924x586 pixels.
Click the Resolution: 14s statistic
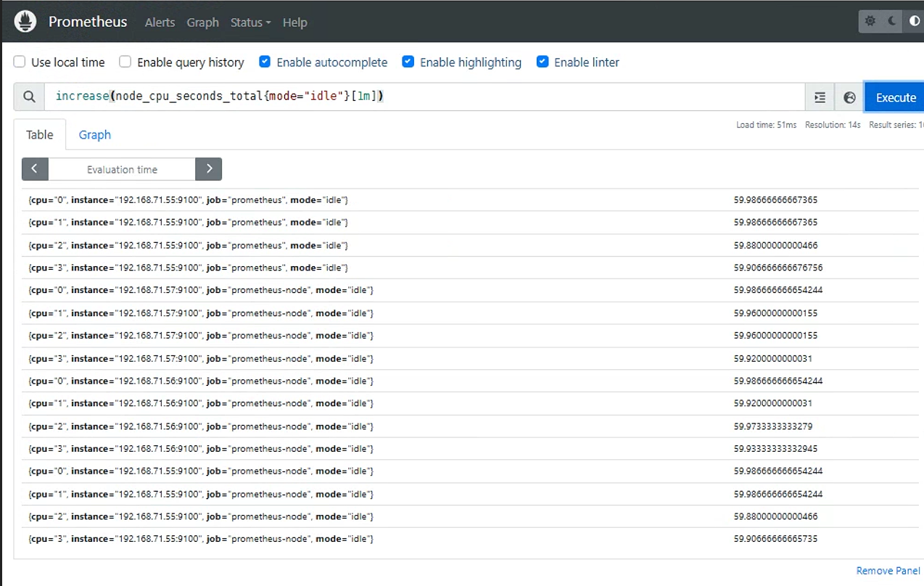pos(833,125)
